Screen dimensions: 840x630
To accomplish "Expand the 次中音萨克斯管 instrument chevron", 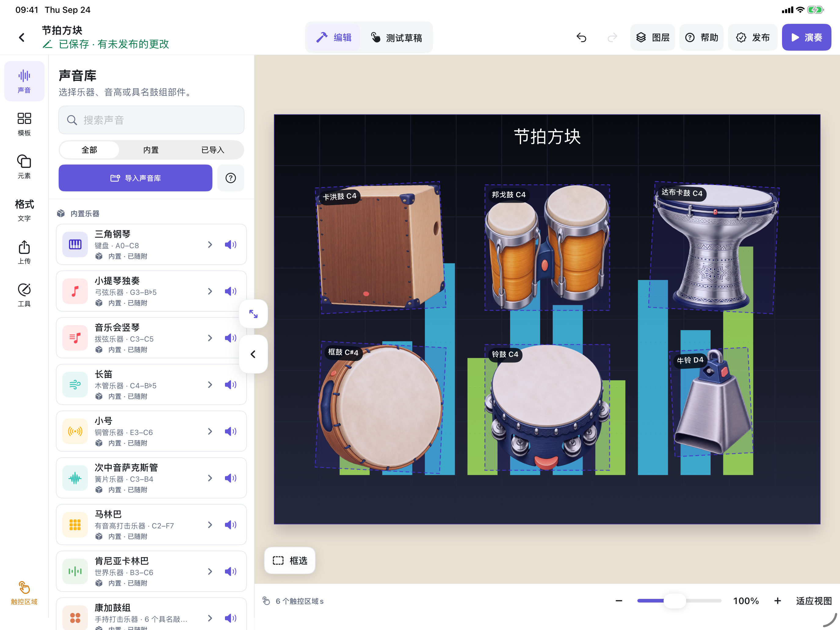I will (x=210, y=478).
